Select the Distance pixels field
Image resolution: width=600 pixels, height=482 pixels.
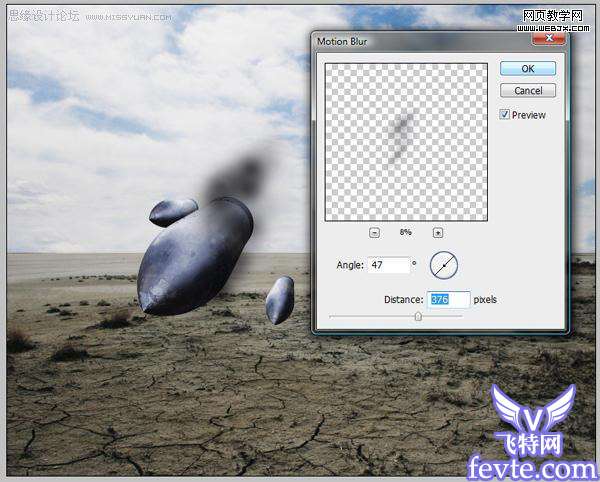(448, 300)
